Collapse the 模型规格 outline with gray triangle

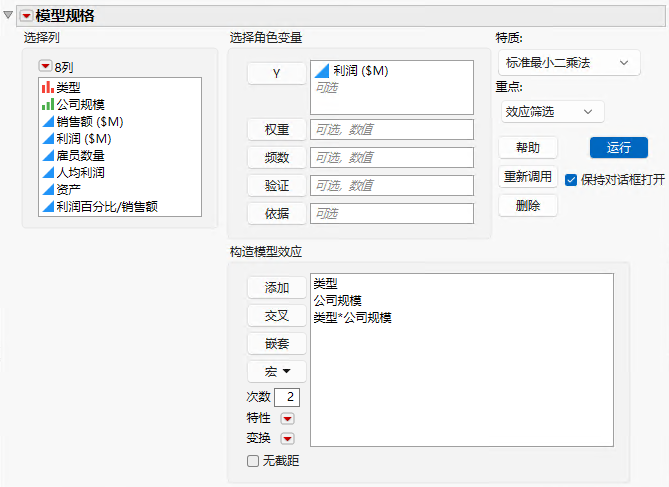click(x=8, y=15)
